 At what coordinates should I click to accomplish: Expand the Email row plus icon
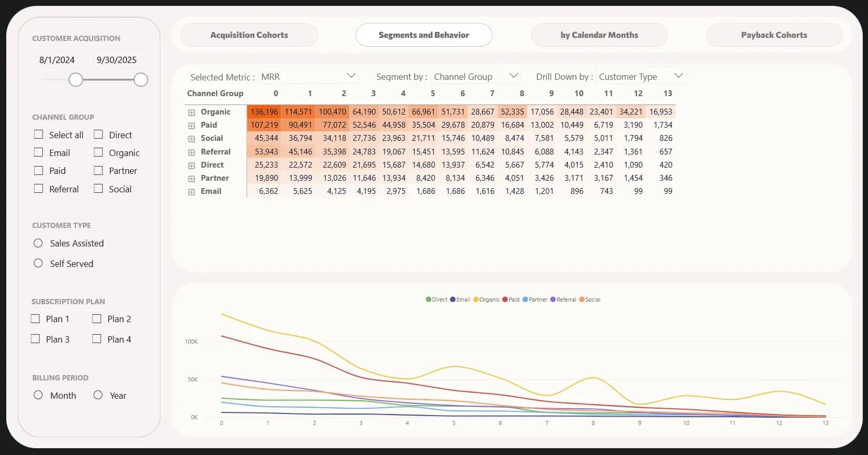coord(191,192)
